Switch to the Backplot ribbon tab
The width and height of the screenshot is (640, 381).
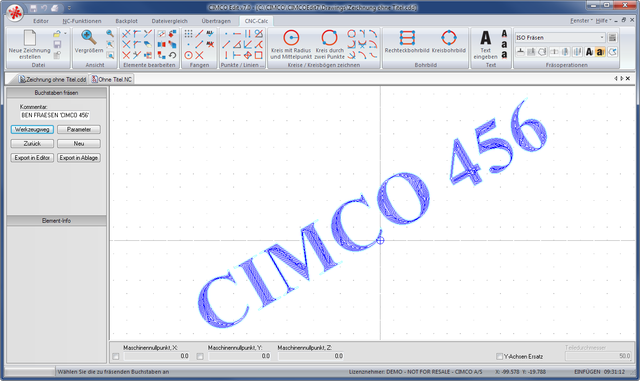pyautogui.click(x=127, y=21)
